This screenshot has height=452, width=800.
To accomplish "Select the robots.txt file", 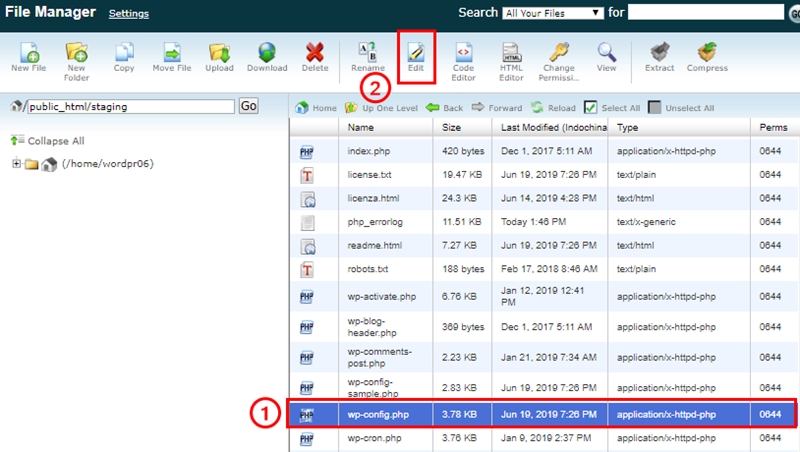I will coord(368,269).
